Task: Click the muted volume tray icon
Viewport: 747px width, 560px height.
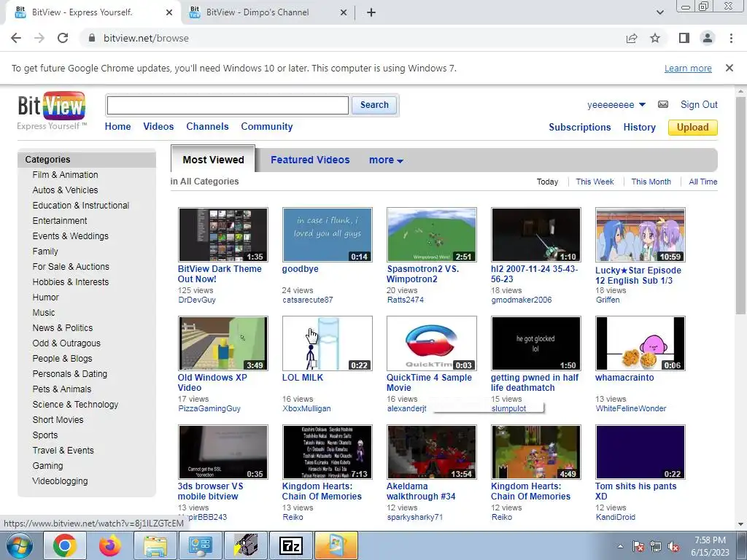Action: tap(673, 546)
